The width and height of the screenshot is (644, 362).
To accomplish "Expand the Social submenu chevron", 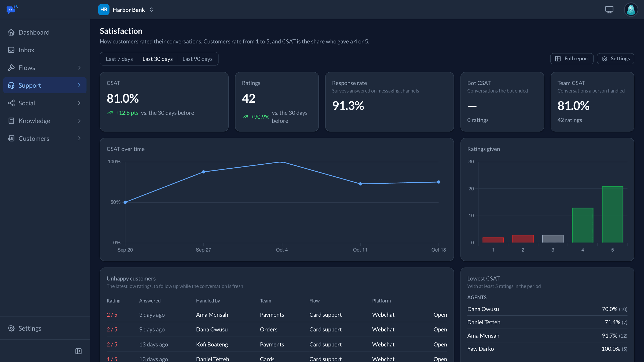I will pyautogui.click(x=79, y=103).
